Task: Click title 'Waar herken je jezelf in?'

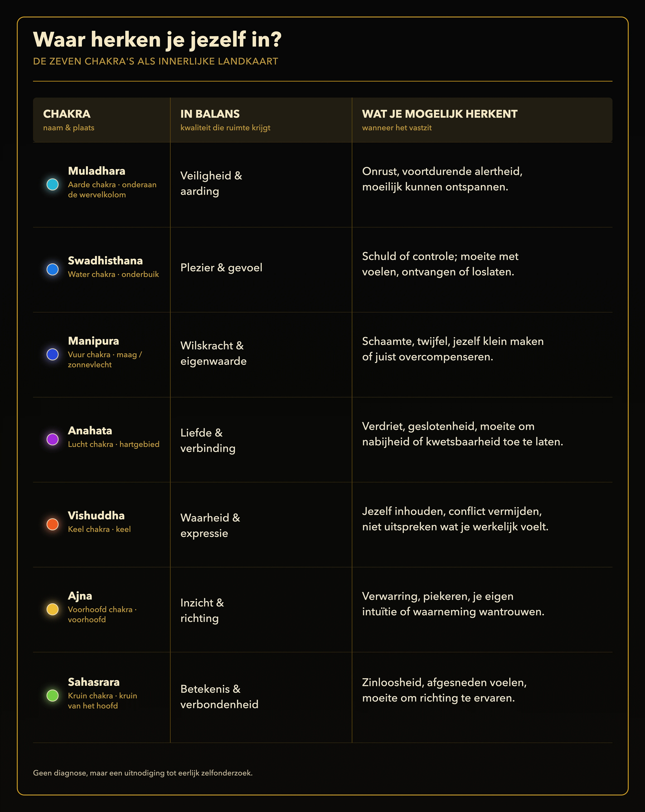Action: click(157, 40)
